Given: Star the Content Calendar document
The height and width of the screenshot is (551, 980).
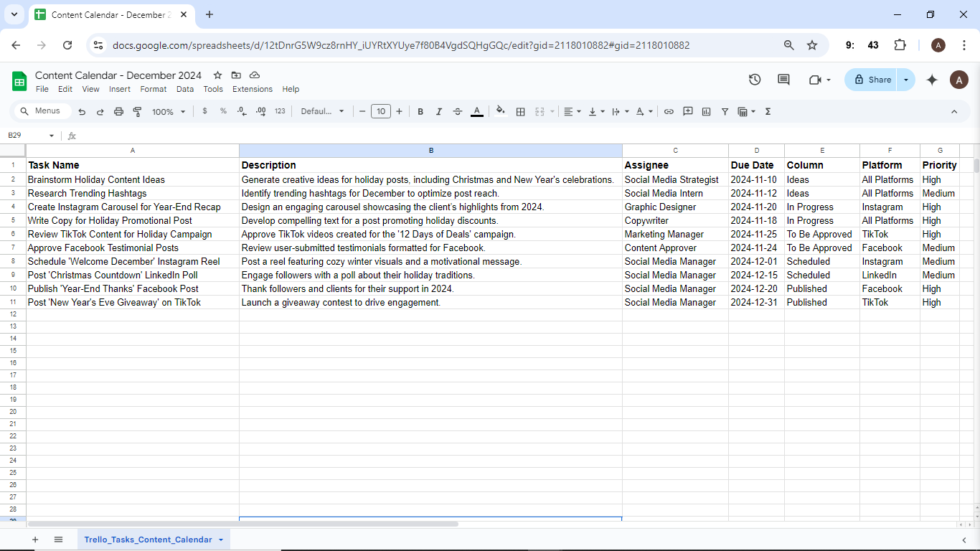Looking at the screenshot, I should pyautogui.click(x=217, y=75).
